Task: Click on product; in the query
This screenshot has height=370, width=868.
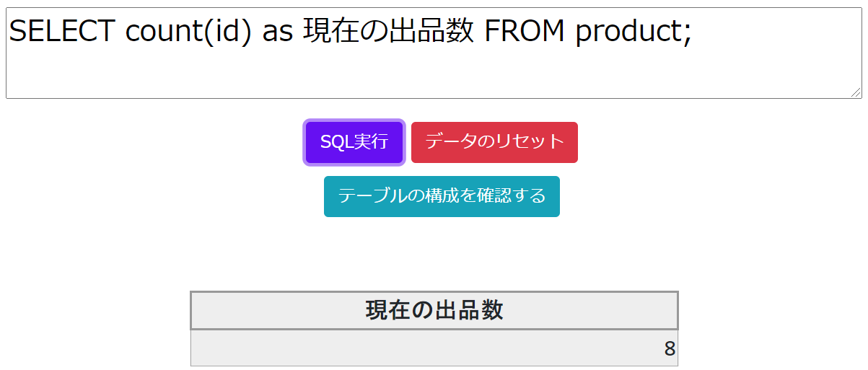Action: (634, 32)
